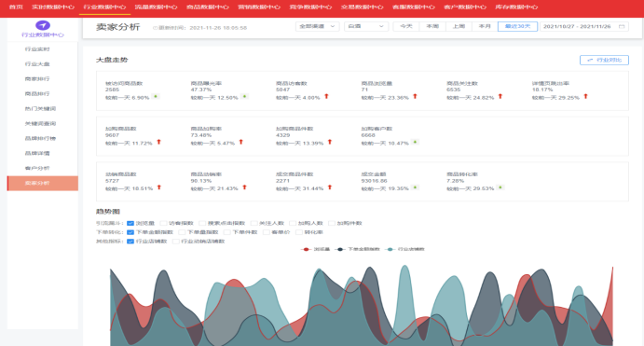
Task: Click the purple 行业数据中心 logo icon
Action: click(x=43, y=25)
